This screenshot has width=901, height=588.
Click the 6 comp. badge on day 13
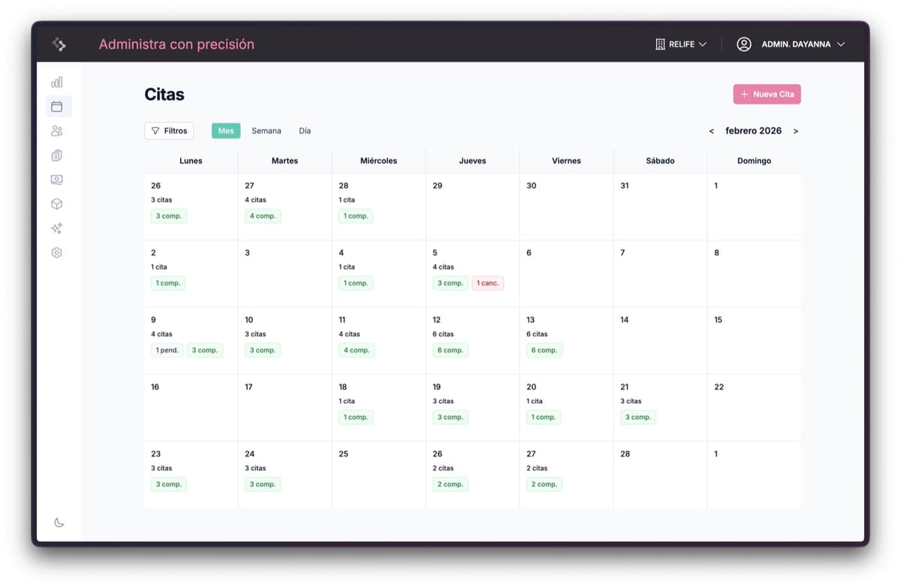[544, 350]
